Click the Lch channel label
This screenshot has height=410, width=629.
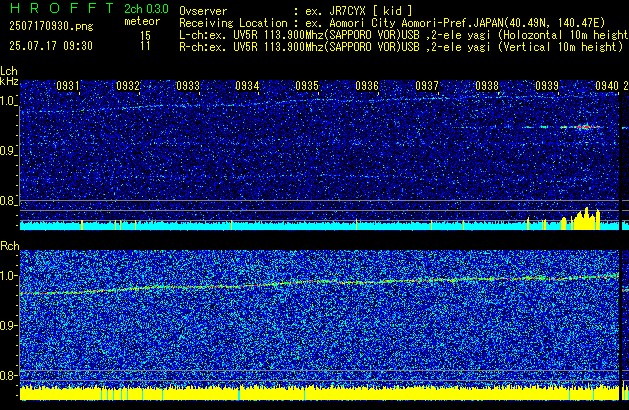[x=9, y=71]
